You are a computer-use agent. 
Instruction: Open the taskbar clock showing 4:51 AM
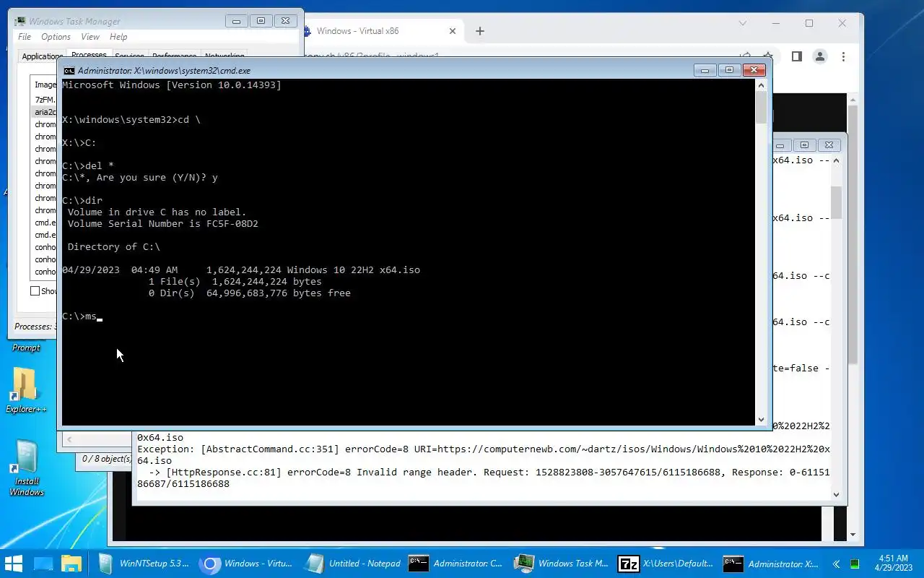[894, 563]
